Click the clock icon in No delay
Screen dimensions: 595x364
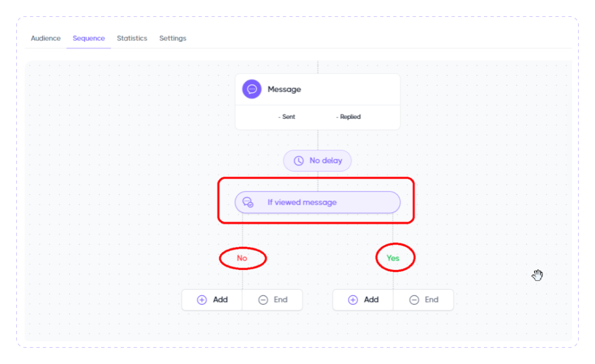pos(299,161)
